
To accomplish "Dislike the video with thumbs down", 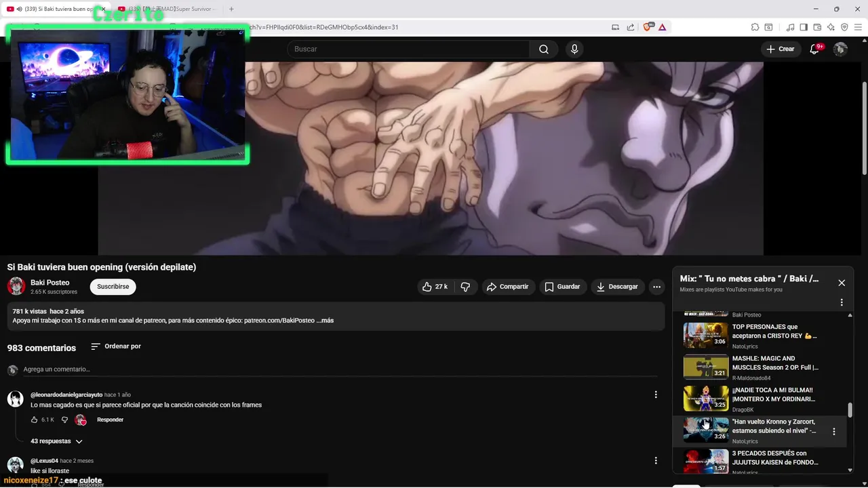I will 465,287.
